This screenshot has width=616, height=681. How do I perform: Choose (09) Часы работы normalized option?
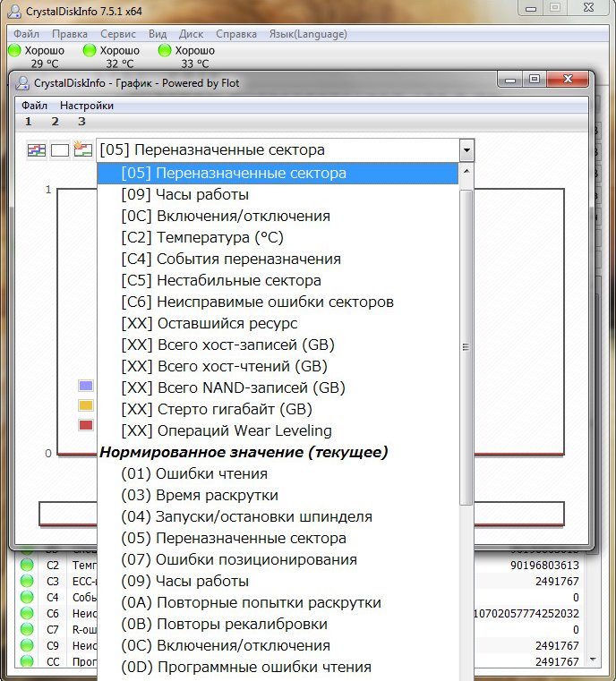(278, 581)
